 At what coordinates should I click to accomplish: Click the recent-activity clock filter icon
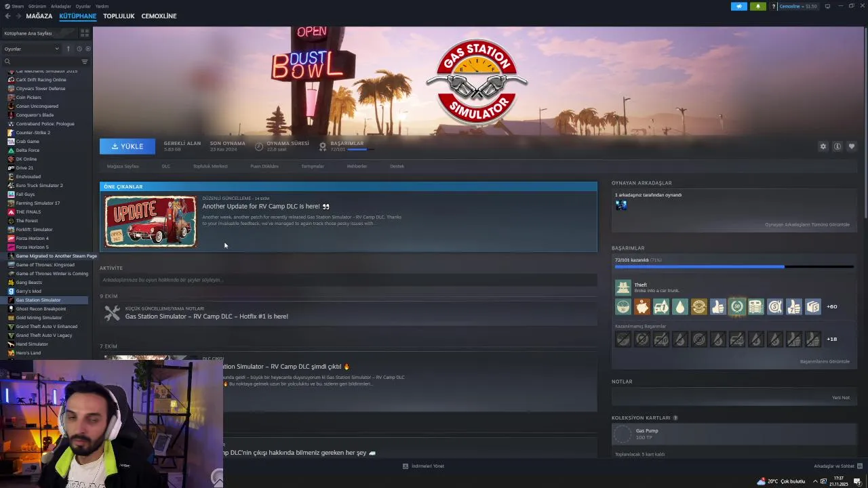79,49
